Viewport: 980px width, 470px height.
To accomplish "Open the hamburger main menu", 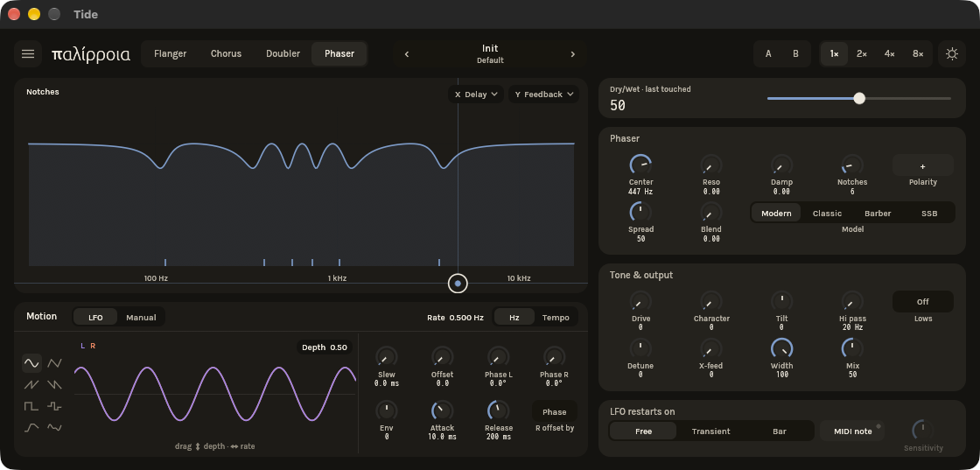I will coord(28,53).
